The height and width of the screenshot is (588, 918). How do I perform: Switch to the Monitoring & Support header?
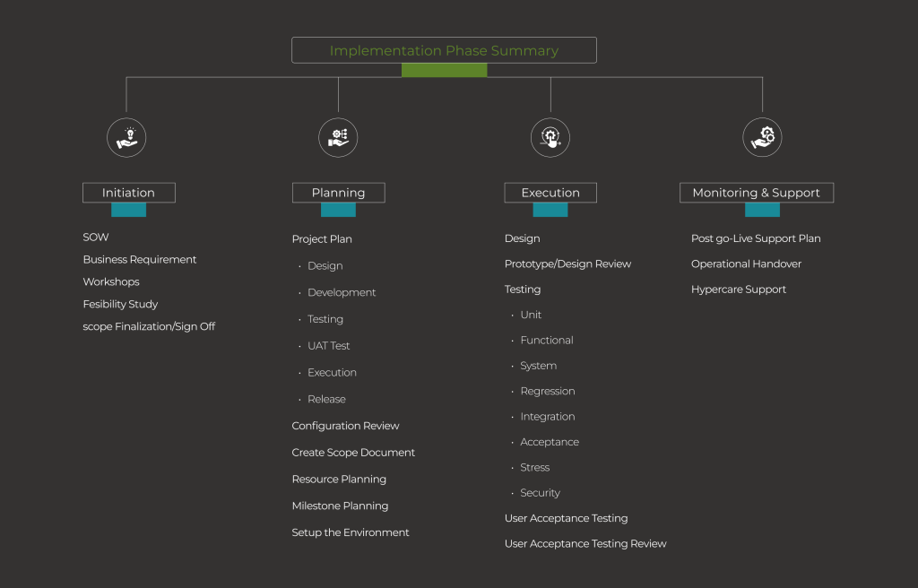(756, 192)
